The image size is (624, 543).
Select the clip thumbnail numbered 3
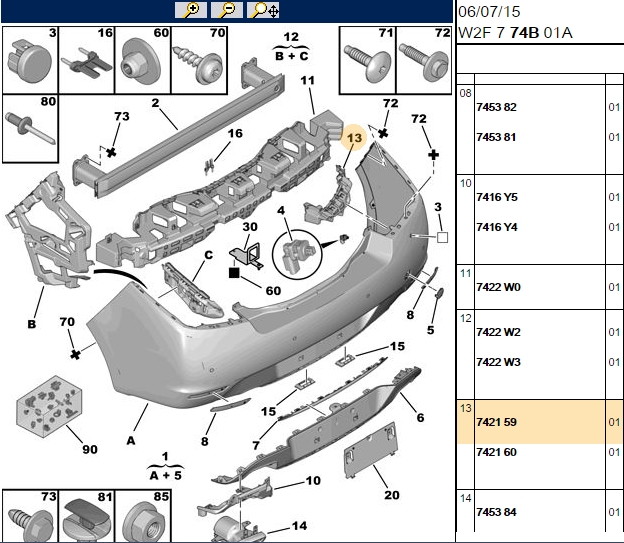point(30,60)
